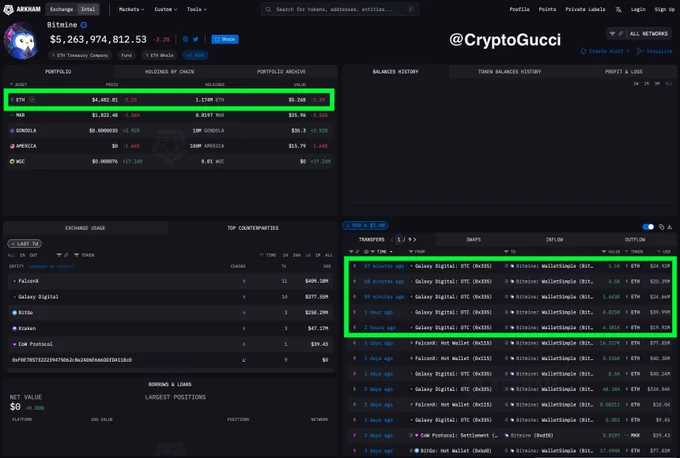Screen dimensions: 680x458
Task: Click the Bitmine penguin avatar
Action: click(x=21, y=41)
